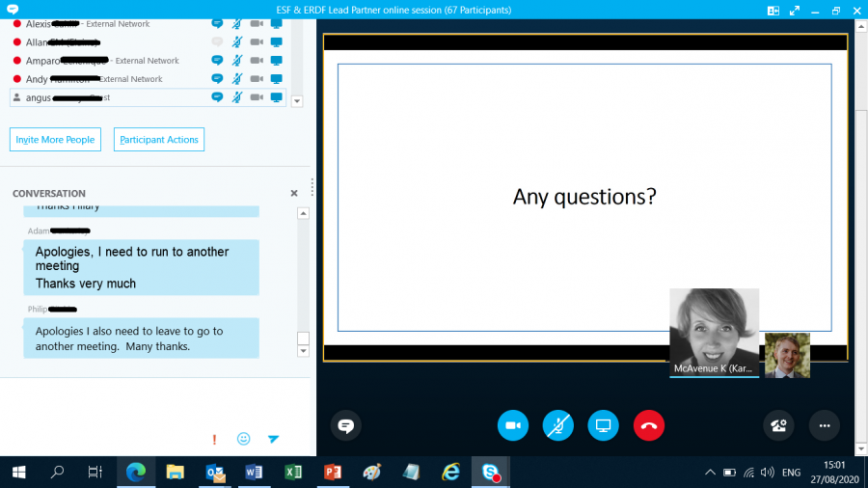Click the IM bubble icon in Alexis's row
The image size is (868, 488).
217,24
